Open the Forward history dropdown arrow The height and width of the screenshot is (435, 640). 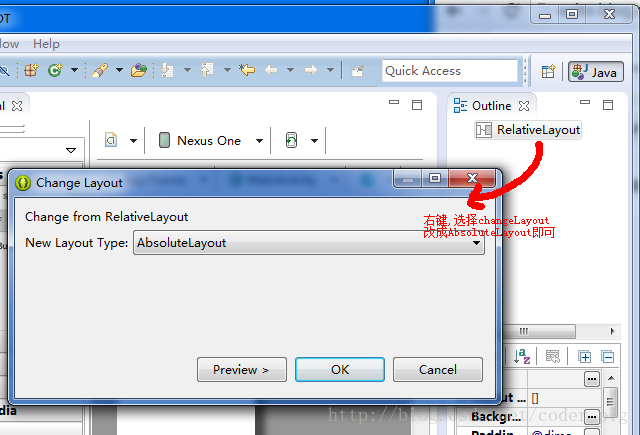(331, 70)
